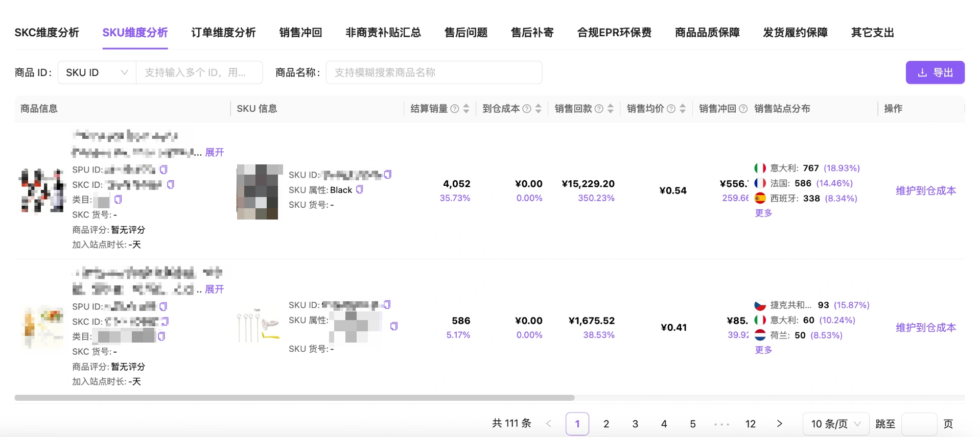Open the 10 条/页 page size dropdown
This screenshot has height=437, width=980.
tap(836, 424)
